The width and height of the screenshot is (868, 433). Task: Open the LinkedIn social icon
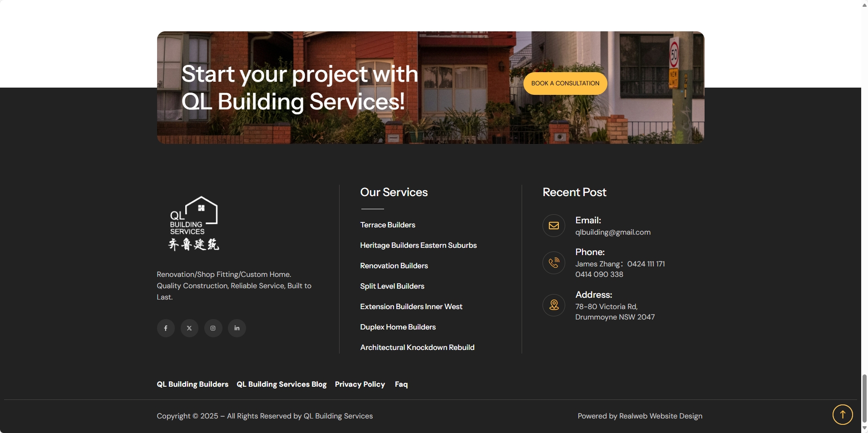[237, 328]
